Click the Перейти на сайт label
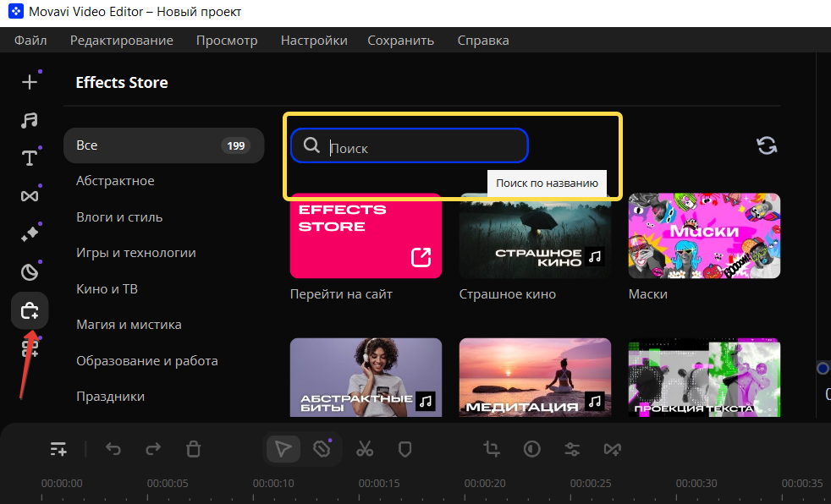831x504 pixels. click(x=341, y=293)
